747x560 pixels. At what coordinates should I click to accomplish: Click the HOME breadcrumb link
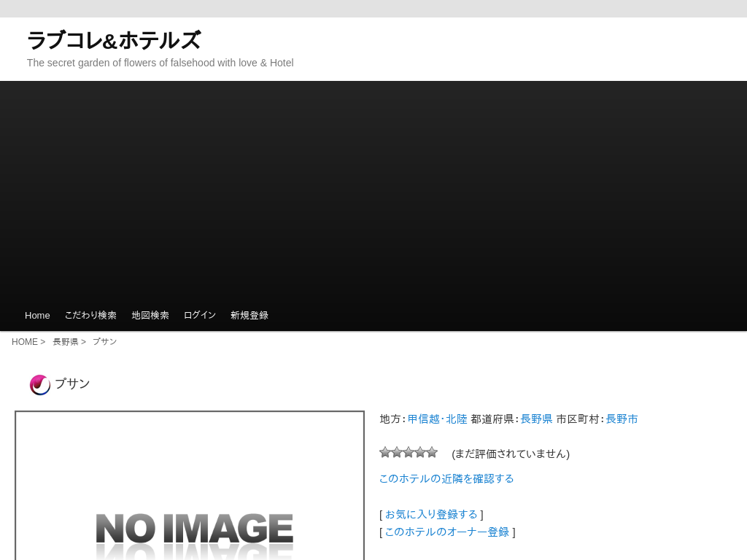click(x=24, y=342)
